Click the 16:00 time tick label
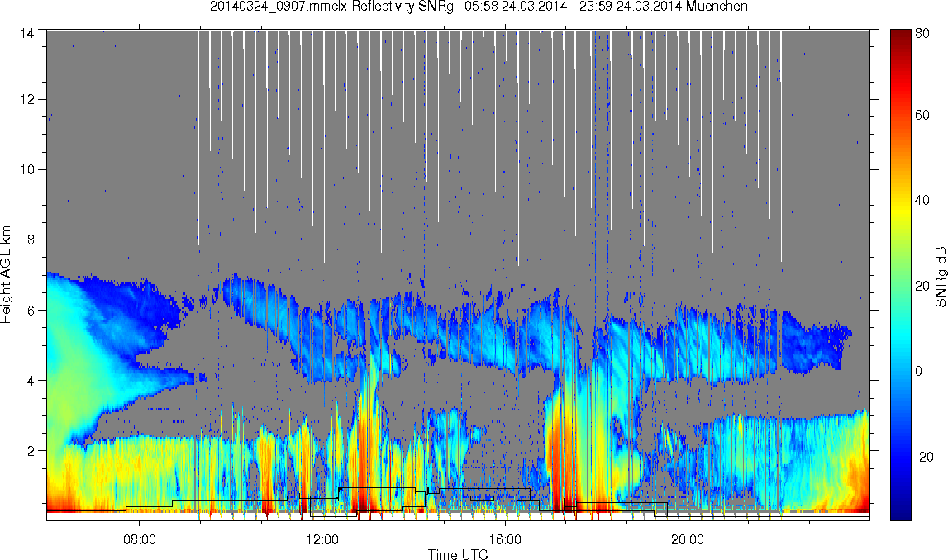 click(505, 539)
